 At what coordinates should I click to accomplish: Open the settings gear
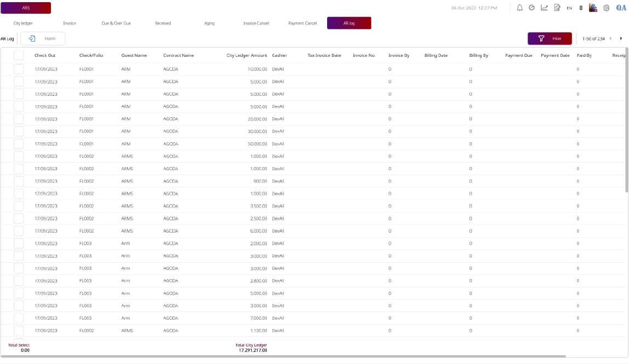(607, 8)
